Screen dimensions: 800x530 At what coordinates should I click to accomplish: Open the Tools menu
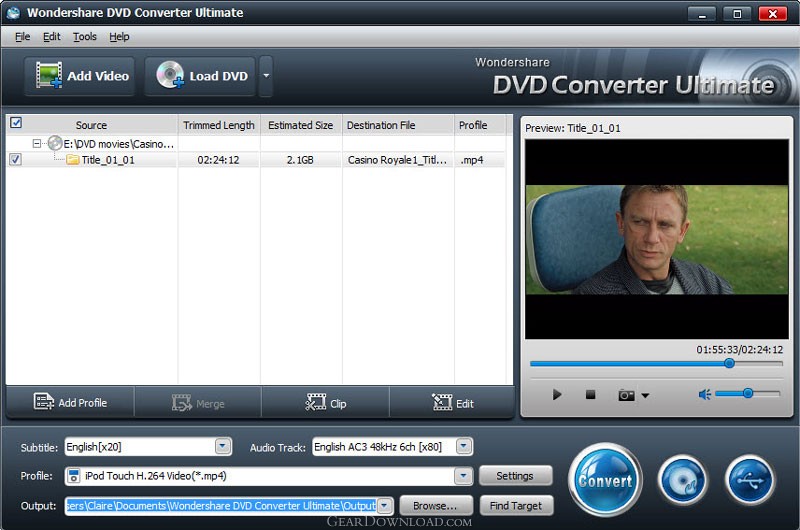(85, 37)
